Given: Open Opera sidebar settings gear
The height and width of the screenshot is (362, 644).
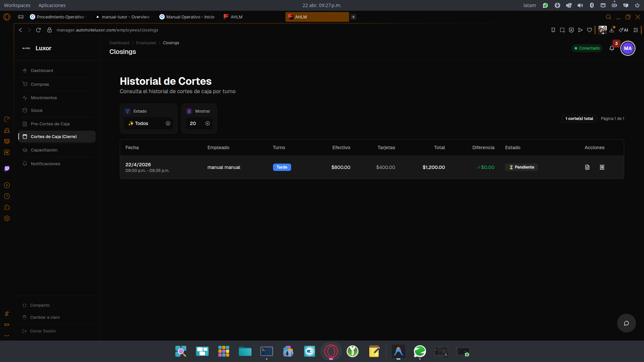Looking at the screenshot, I should coord(7,219).
